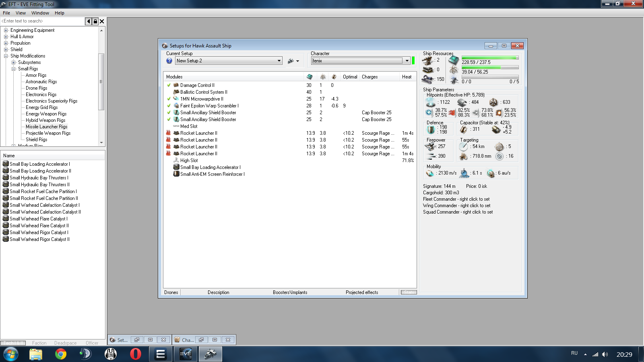Open the View menu
This screenshot has height=362, width=644.
click(x=21, y=13)
